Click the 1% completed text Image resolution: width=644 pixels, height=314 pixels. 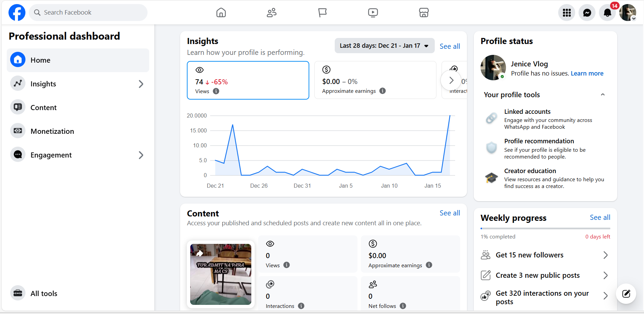point(498,237)
